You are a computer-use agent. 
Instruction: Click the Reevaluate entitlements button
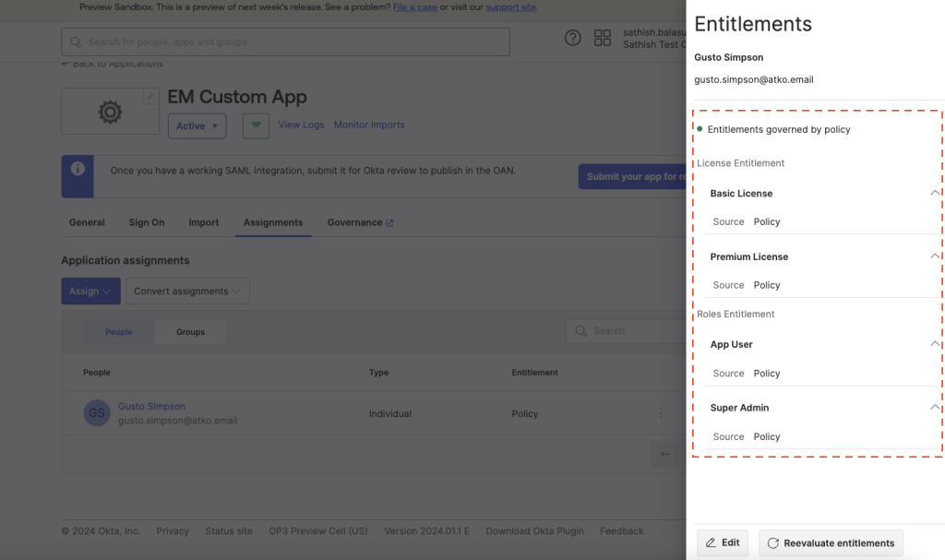[830, 542]
